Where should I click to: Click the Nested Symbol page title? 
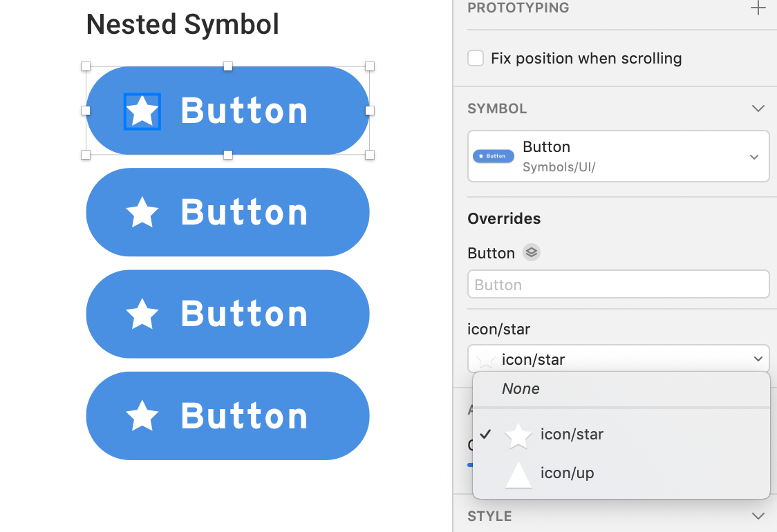pyautogui.click(x=182, y=24)
